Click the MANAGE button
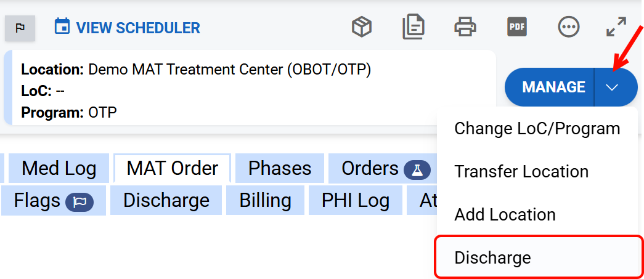The width and height of the screenshot is (644, 279). [x=553, y=87]
